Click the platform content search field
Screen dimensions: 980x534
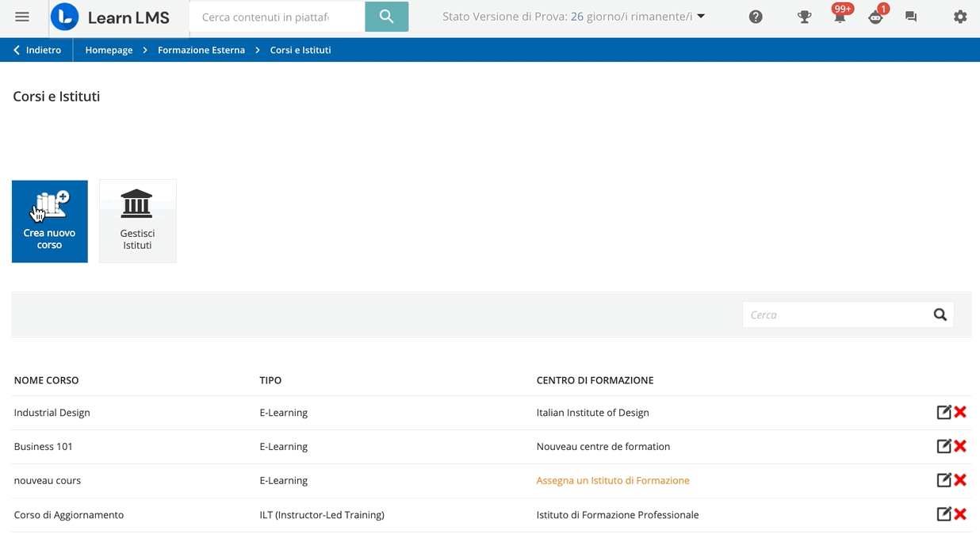[277, 17]
